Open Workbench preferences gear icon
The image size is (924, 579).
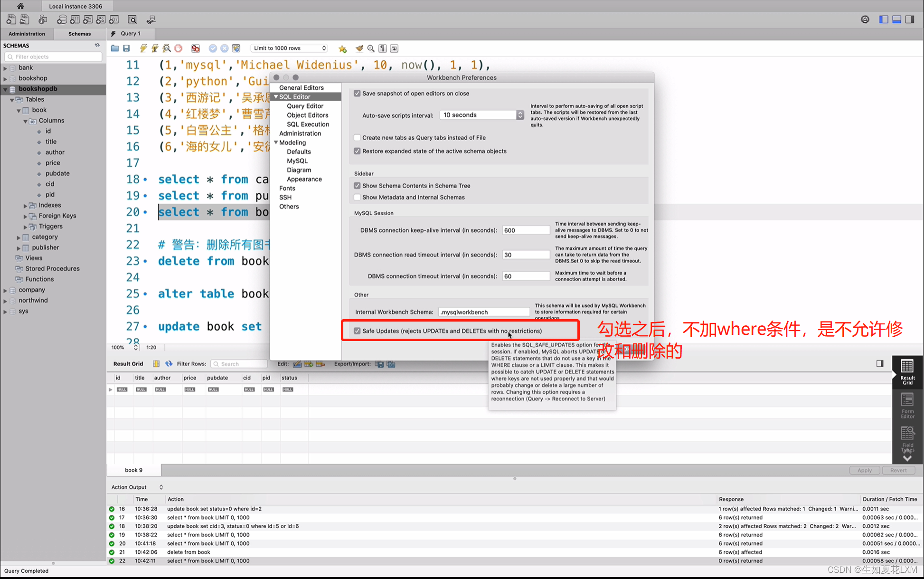[x=865, y=19]
